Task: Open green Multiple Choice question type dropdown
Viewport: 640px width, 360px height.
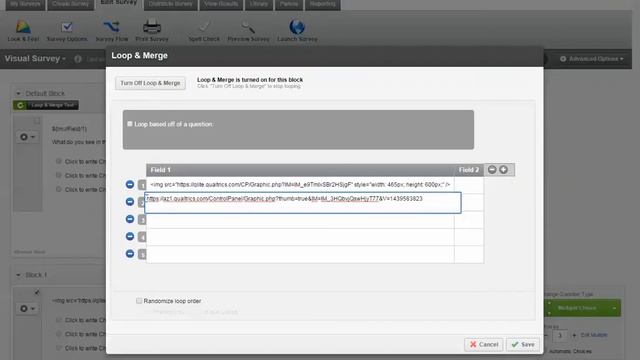Action: click(582, 308)
